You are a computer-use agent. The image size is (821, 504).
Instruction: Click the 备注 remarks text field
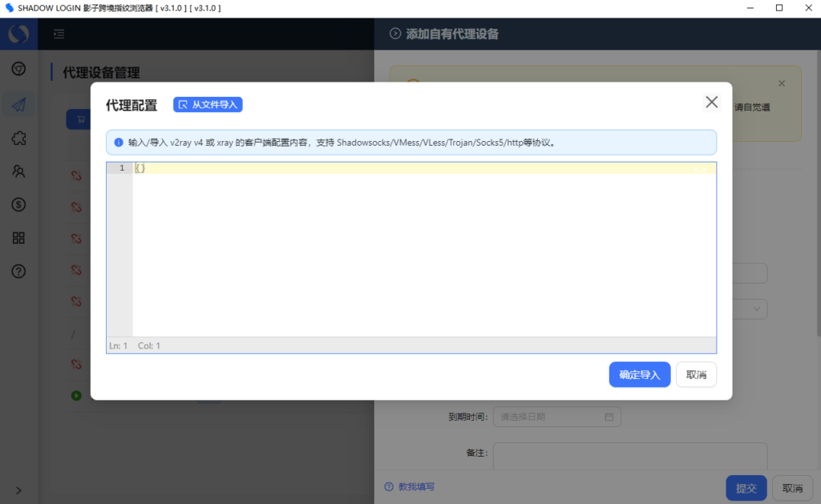click(629, 456)
